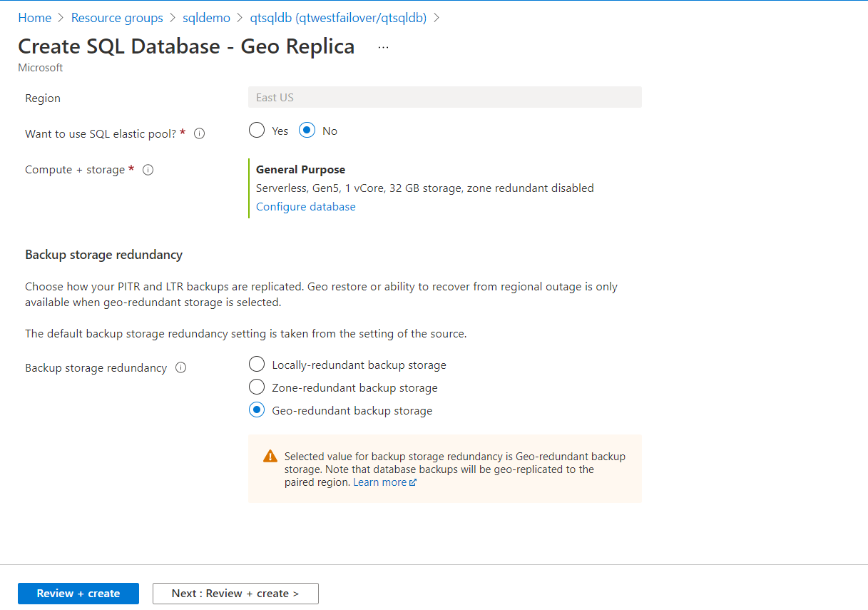The width and height of the screenshot is (868, 610).
Task: Click Next : Review + create button
Action: pyautogui.click(x=235, y=594)
